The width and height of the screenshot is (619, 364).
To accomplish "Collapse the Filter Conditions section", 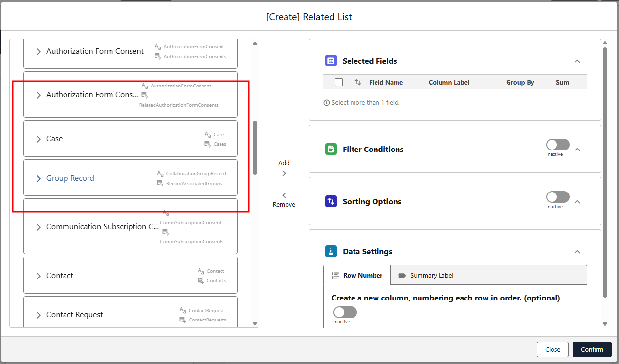I will point(577,150).
